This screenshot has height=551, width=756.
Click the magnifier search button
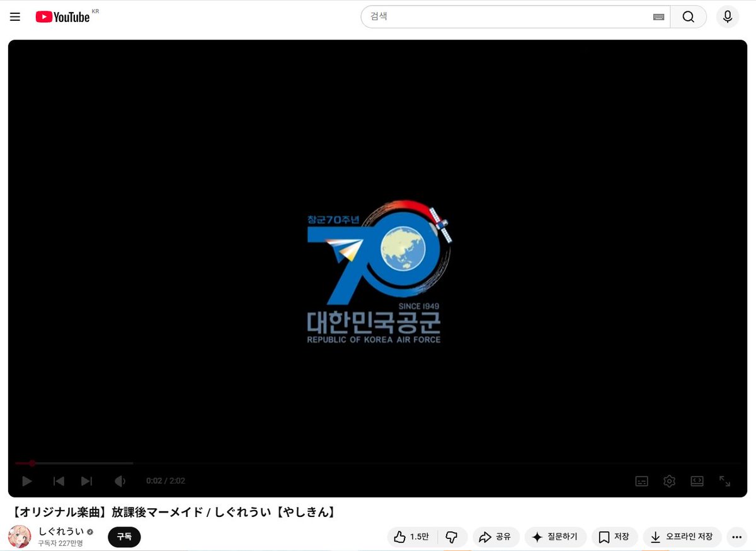coord(688,17)
